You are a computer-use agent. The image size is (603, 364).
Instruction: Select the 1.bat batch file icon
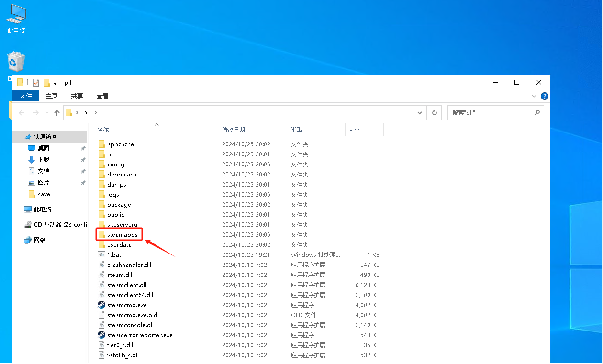point(101,254)
